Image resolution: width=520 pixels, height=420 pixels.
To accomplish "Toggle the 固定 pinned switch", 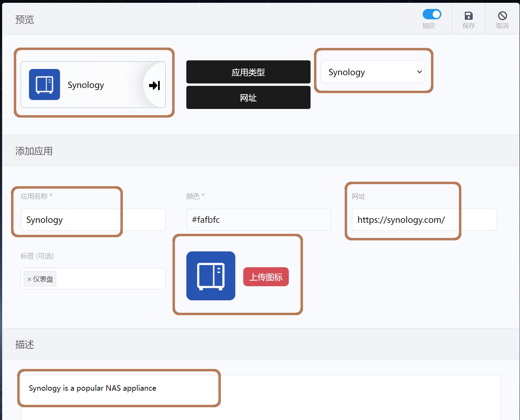I will 432,14.
